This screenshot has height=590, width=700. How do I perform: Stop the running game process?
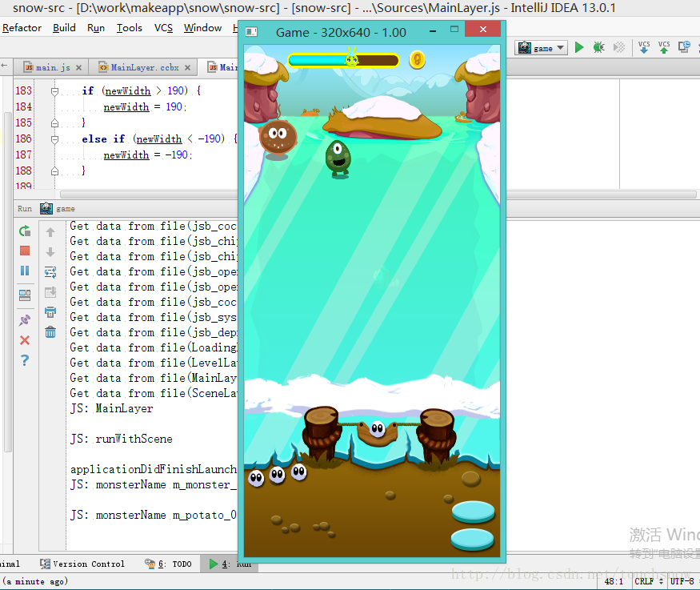coord(25,251)
